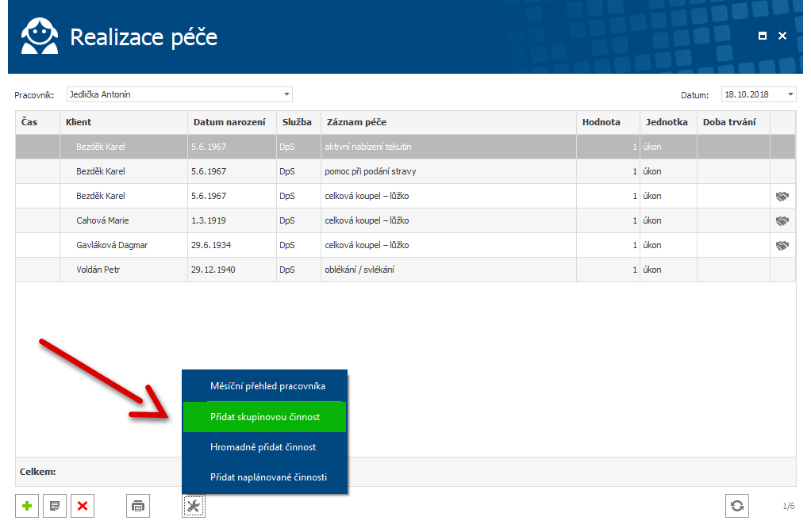Click the Celkem summary label
This screenshot has height=532, width=811.
(38, 472)
